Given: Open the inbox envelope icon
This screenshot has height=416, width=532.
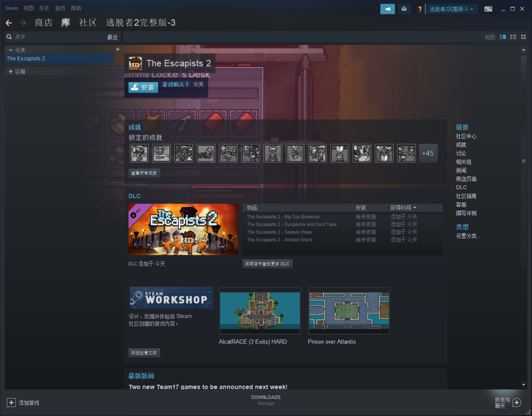Looking at the screenshot, I should coord(404,9).
